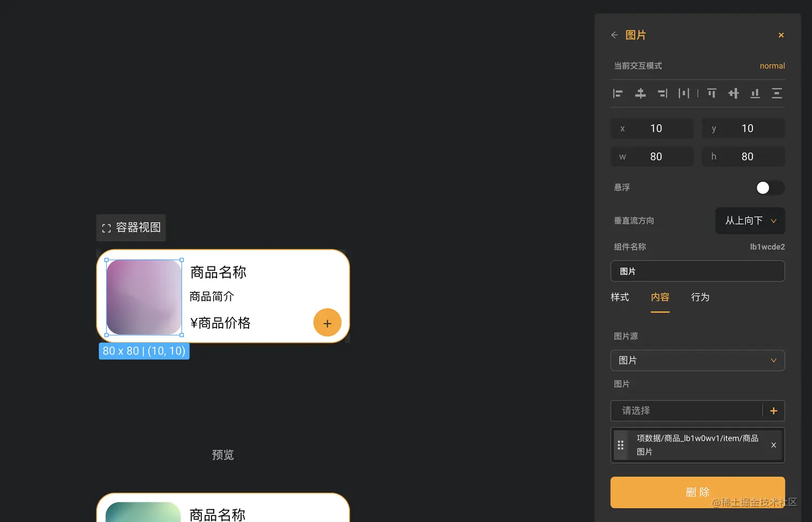The image size is (812, 522).
Task: Align top edges icon
Action: click(x=712, y=93)
